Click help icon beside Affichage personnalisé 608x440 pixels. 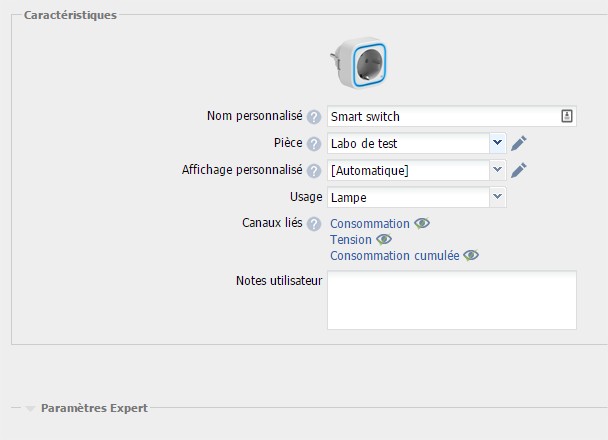click(314, 171)
